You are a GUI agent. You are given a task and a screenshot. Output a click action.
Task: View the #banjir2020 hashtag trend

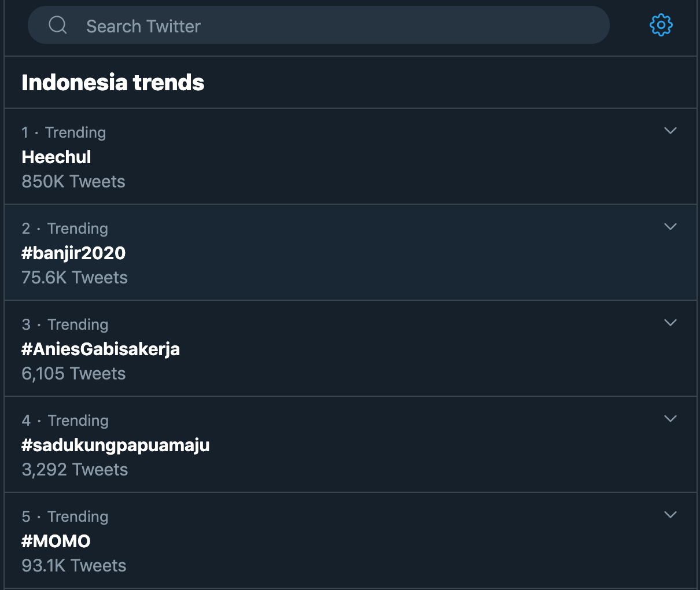73,253
